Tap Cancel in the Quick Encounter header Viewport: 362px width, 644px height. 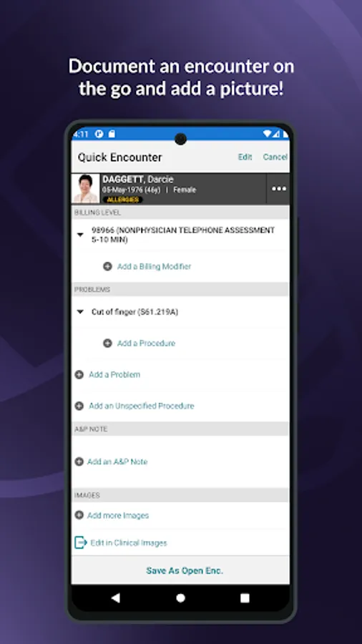275,157
